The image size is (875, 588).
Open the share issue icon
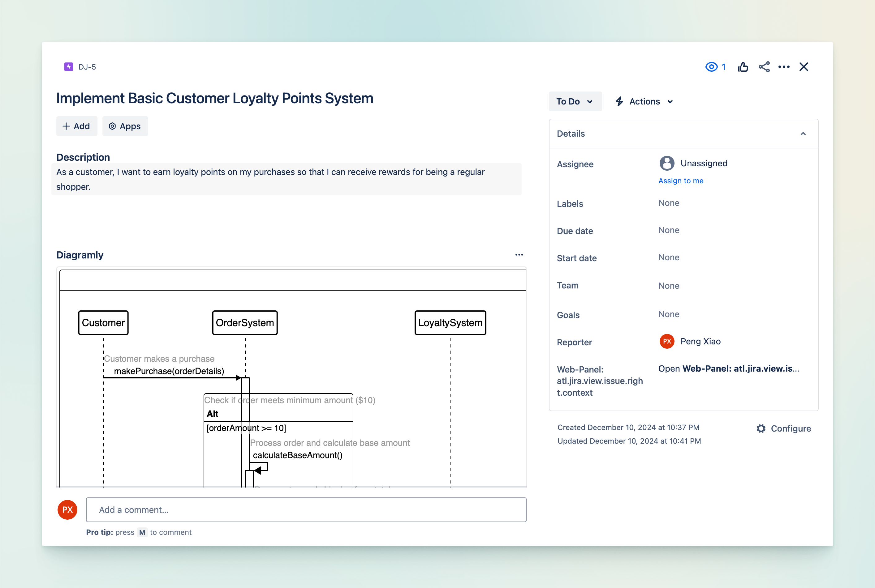pyautogui.click(x=764, y=67)
